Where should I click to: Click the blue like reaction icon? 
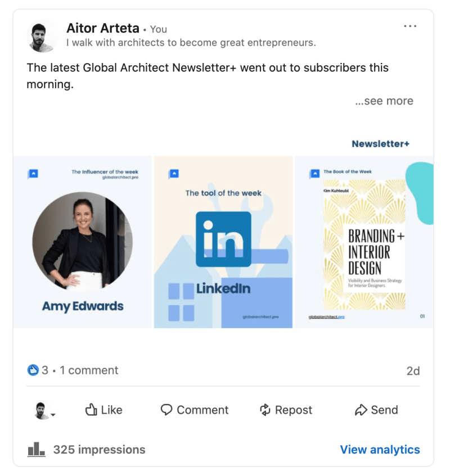tap(33, 370)
